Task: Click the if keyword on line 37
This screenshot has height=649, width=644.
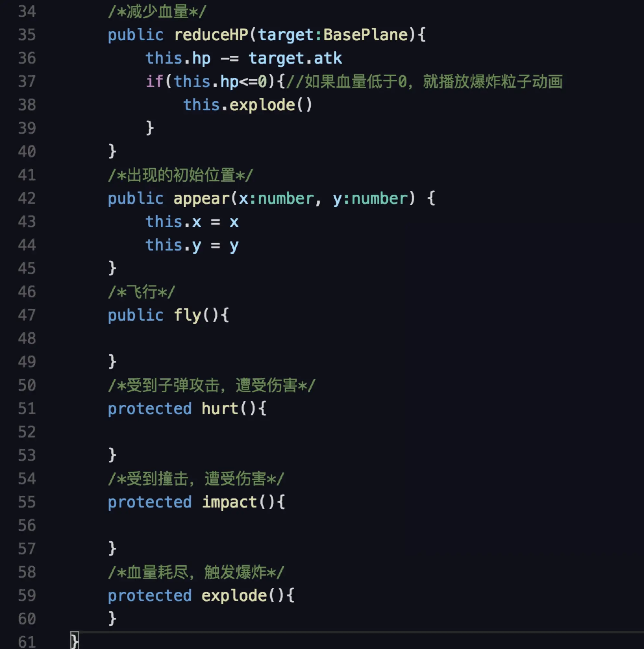Action: pyautogui.click(x=155, y=82)
